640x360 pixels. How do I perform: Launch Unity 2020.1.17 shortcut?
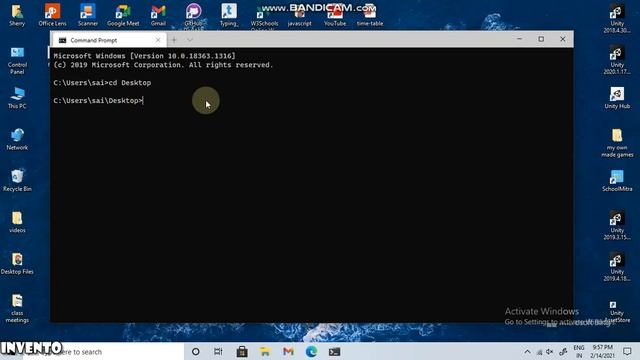[x=617, y=60]
